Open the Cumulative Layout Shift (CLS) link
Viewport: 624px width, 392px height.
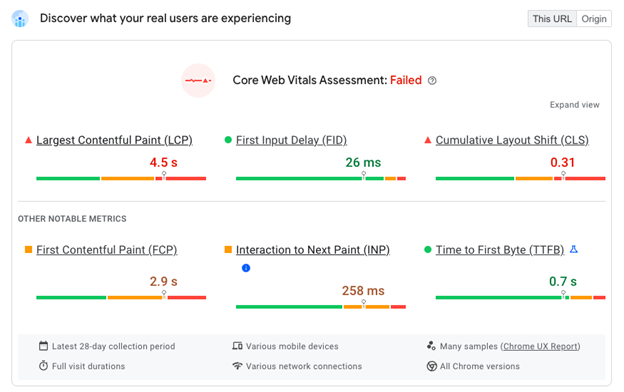click(x=512, y=140)
